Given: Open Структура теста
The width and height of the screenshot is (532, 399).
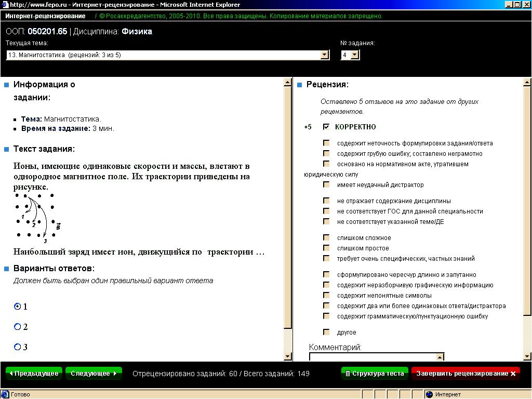Looking at the screenshot, I should click(375, 374).
